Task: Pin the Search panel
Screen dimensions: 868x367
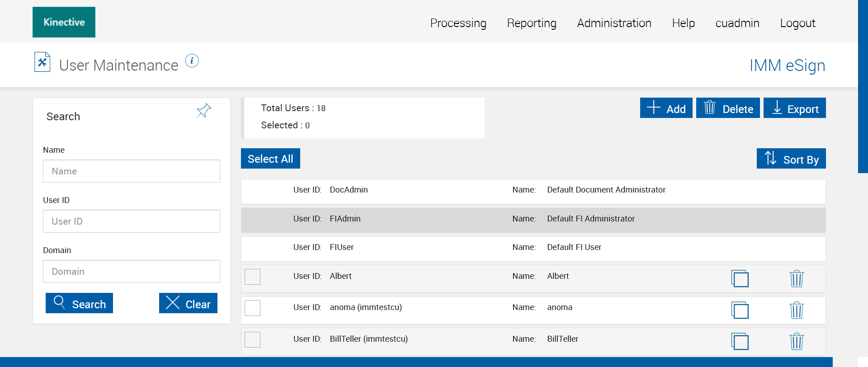Action: (203, 110)
